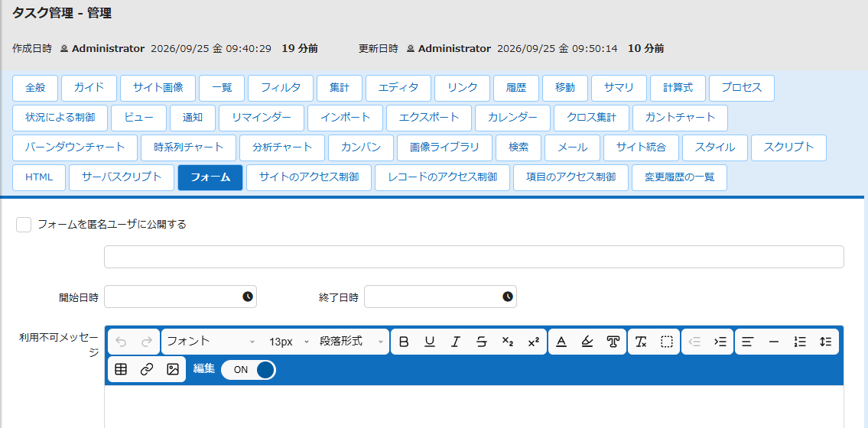Apply strikethrough formatting
Viewport: 868px width, 428px height.
[482, 342]
